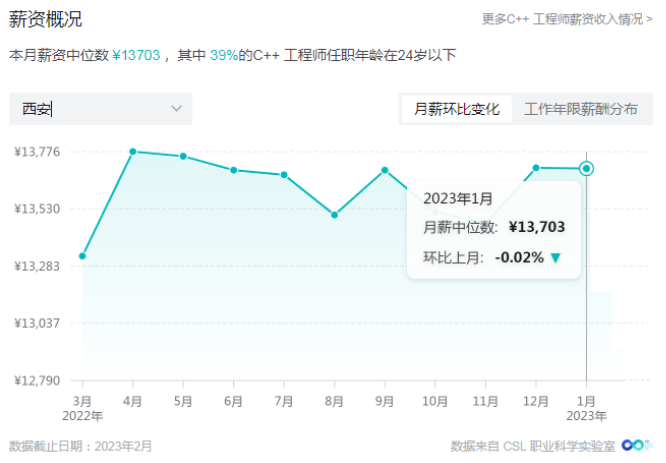This screenshot has width=666, height=463.
Task: Click the highlighted 2023年1月 data point
Action: [x=587, y=168]
